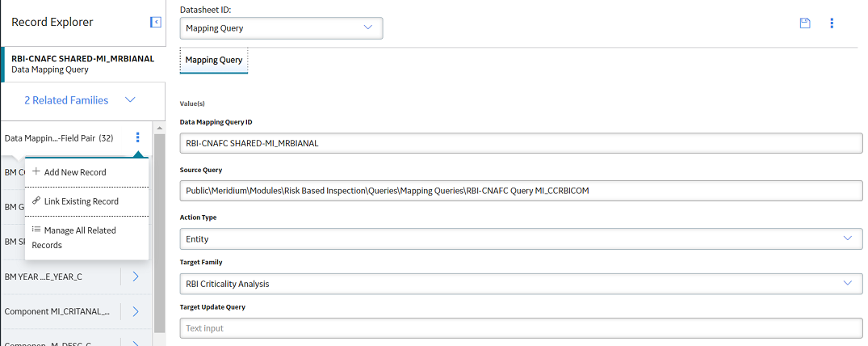This screenshot has width=868, height=346.
Task: Open Component MI_CRITANAL record chevron
Action: coord(136,311)
